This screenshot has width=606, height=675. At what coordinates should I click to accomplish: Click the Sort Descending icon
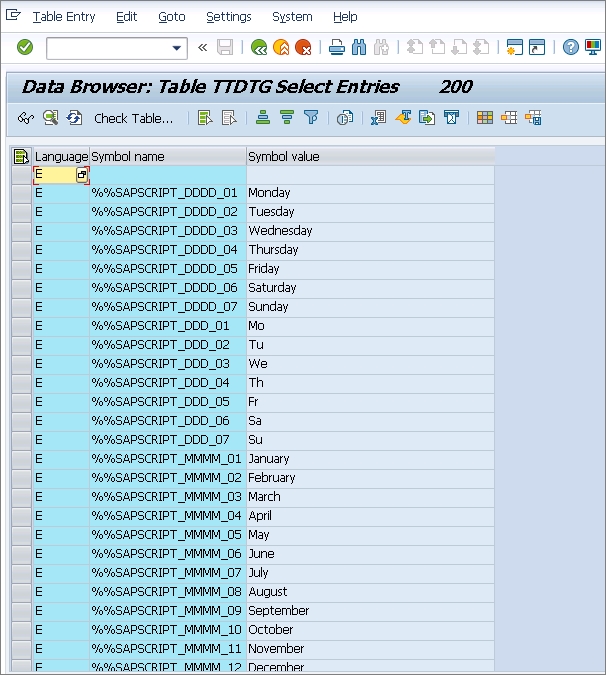[x=287, y=118]
